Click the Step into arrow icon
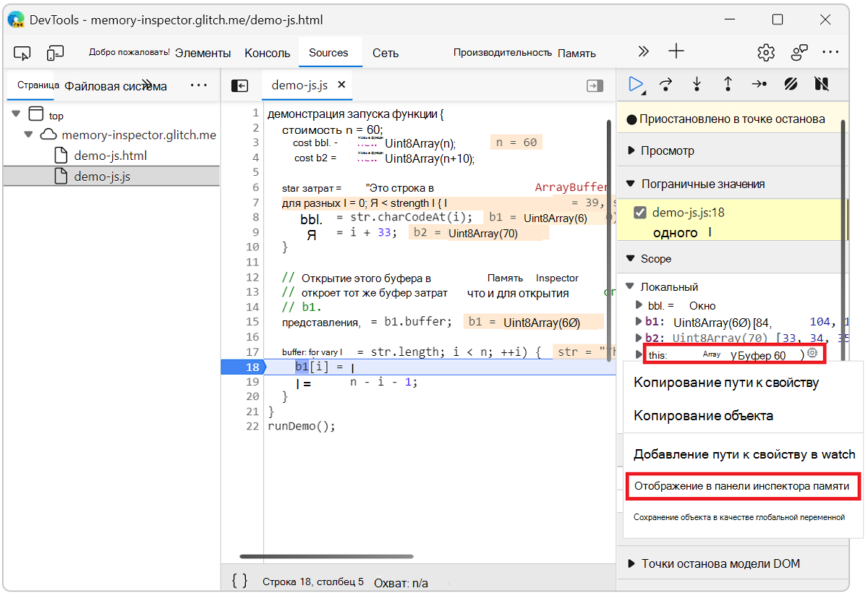 pyautogui.click(x=697, y=85)
